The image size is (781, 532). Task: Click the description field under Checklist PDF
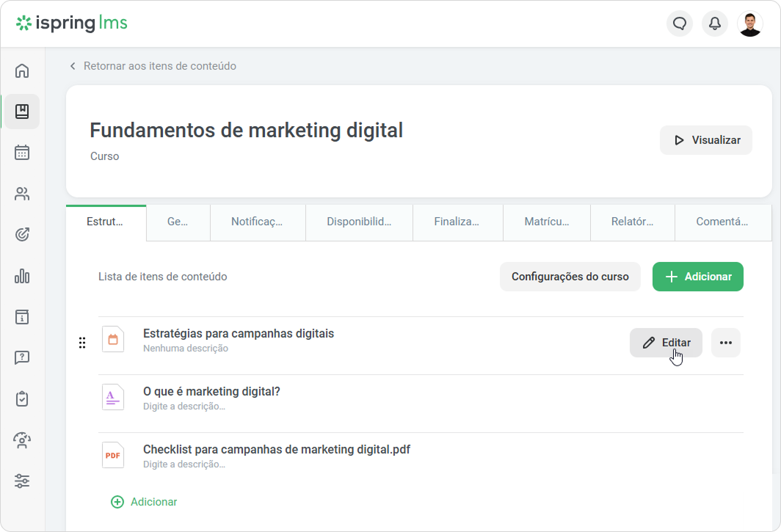click(x=184, y=464)
